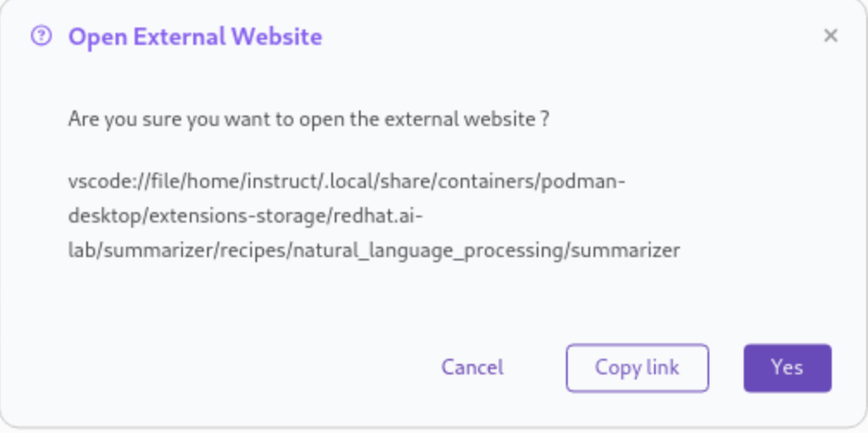Click the 'Are you sure' confirmation message

[x=309, y=119]
